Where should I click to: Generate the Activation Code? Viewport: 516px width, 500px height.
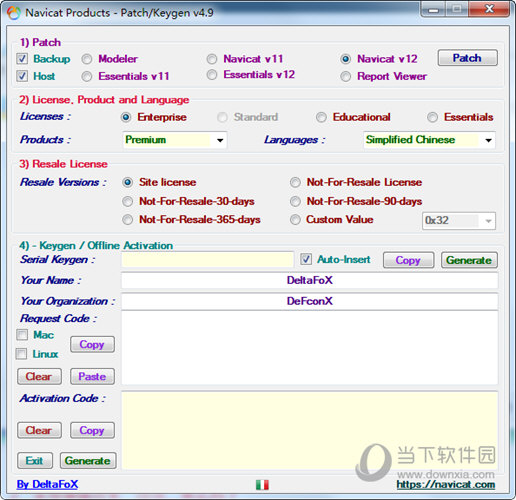[x=88, y=461]
